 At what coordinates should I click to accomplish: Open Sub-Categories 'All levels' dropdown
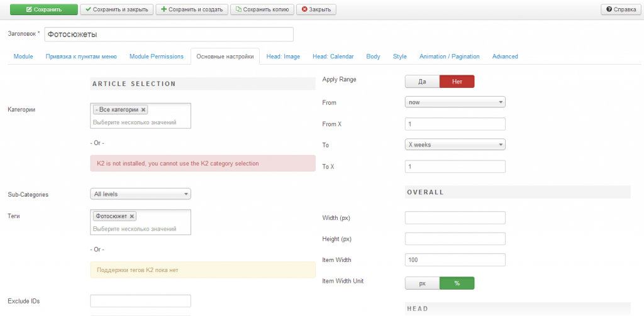pyautogui.click(x=140, y=194)
